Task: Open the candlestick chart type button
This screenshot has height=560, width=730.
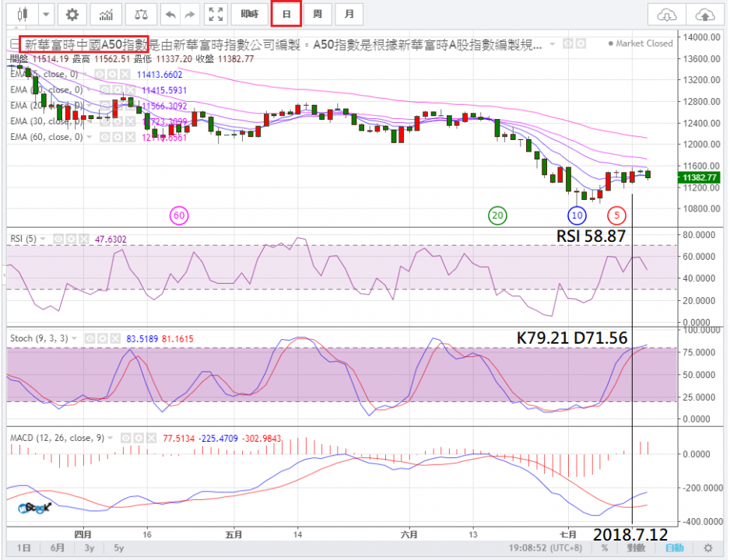Action: click(23, 15)
